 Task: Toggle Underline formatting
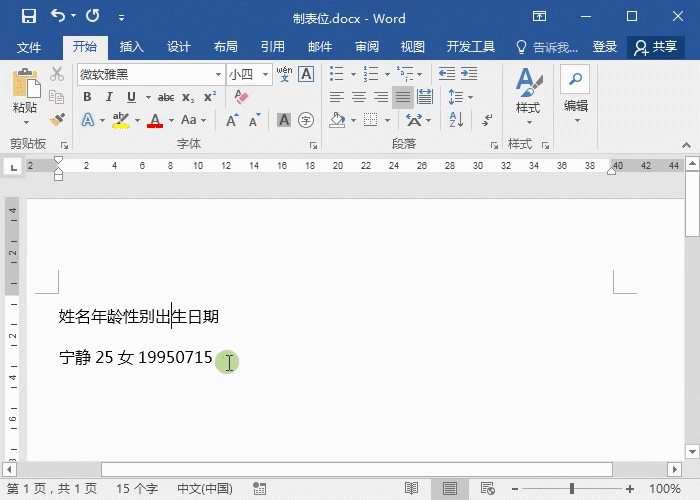click(131, 97)
